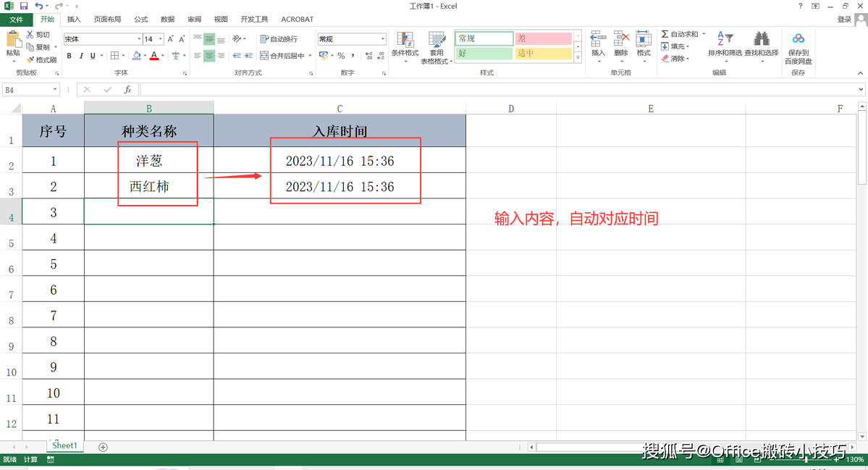This screenshot has height=470, width=868.
Task: Toggle Italic formatting
Action: click(x=81, y=55)
